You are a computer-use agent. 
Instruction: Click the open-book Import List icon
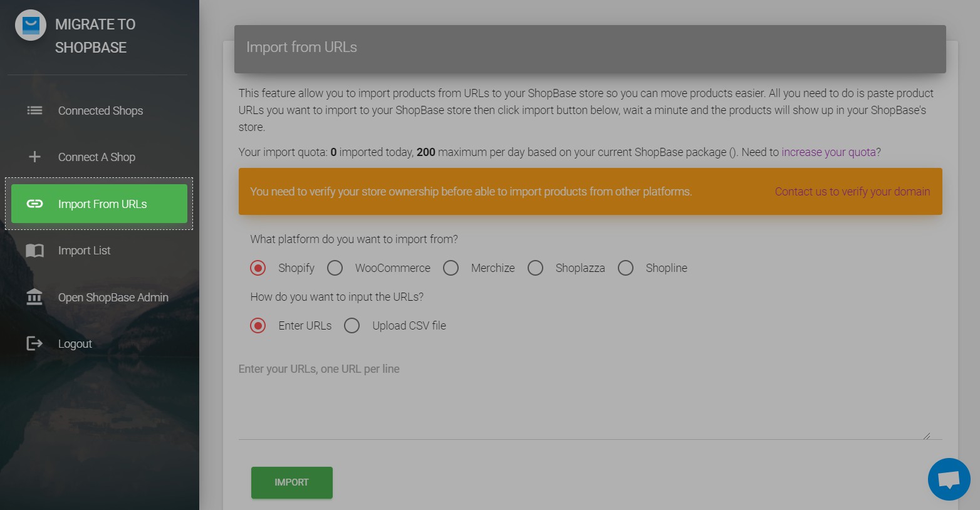pyautogui.click(x=34, y=250)
